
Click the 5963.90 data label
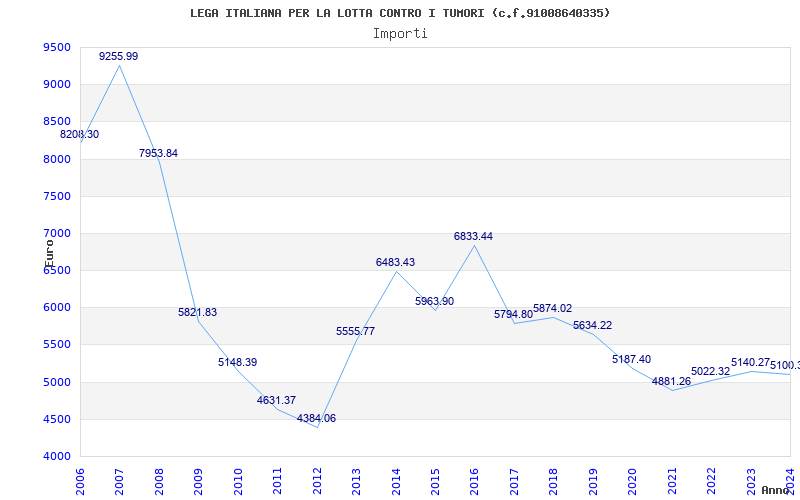tap(434, 301)
